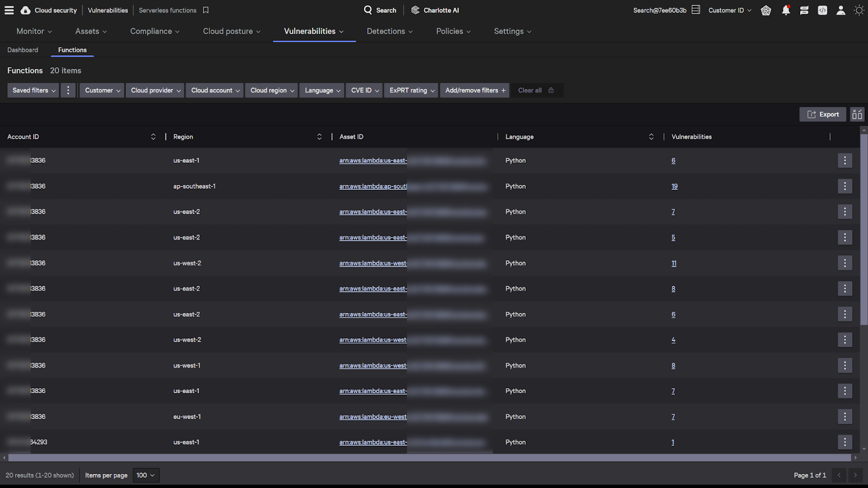Image resolution: width=868 pixels, height=488 pixels.
Task: Open the user profile icon
Action: 841,10
